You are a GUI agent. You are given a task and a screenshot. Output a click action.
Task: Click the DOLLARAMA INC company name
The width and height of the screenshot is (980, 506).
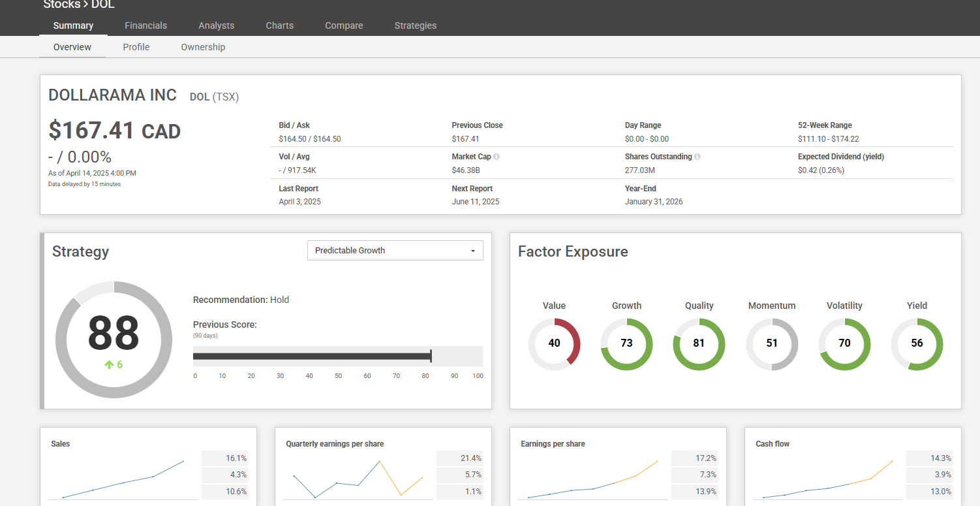click(x=112, y=95)
